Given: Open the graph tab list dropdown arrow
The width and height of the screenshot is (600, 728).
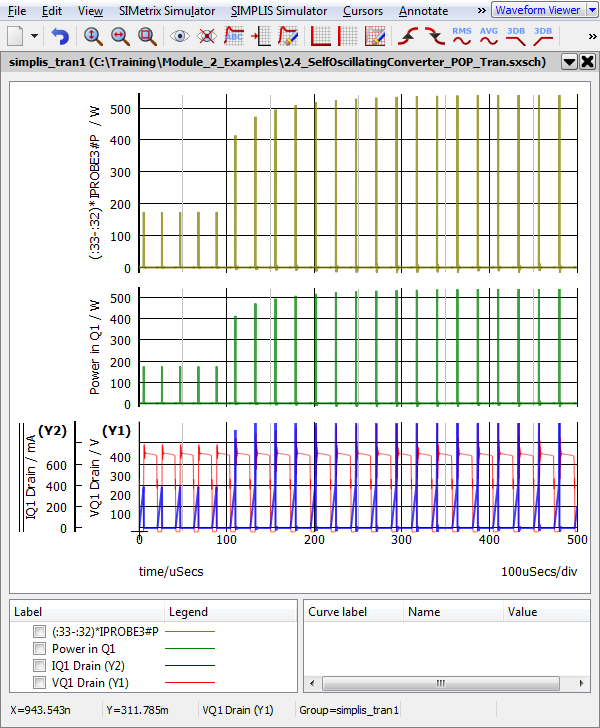Looking at the screenshot, I should click(569, 61).
